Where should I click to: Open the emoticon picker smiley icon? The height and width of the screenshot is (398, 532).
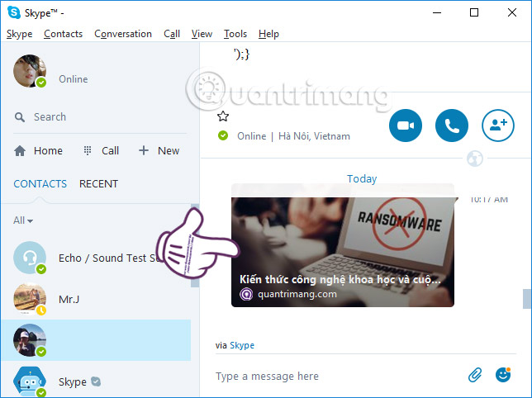503,375
